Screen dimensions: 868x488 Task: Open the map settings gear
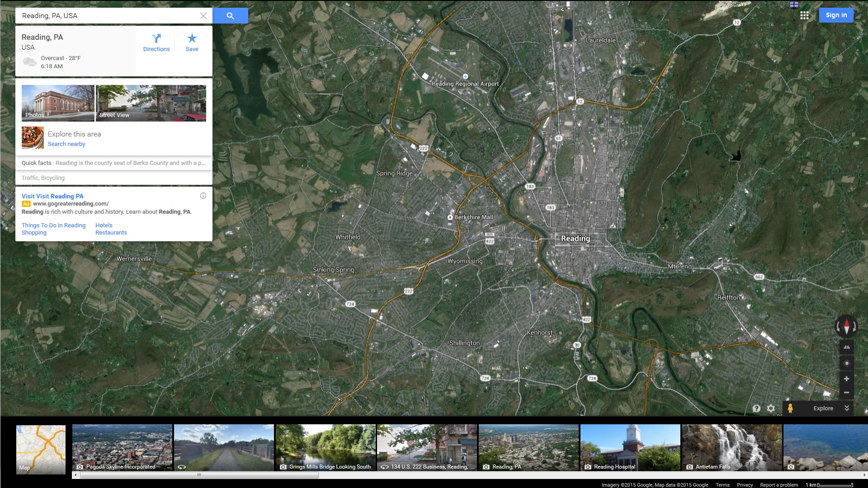point(771,408)
